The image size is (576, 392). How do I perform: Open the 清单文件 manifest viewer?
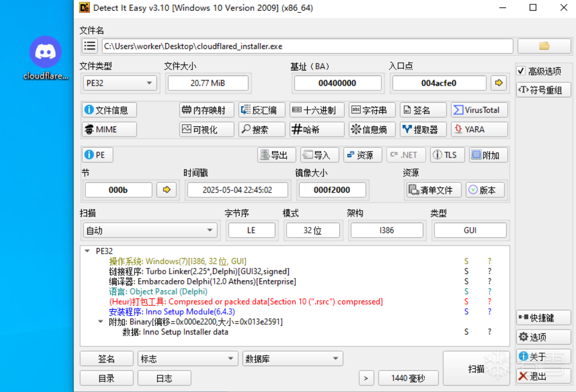click(x=434, y=190)
